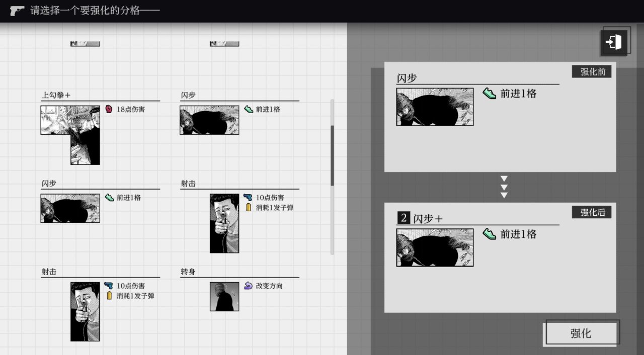Click the purple turn-arrow icon beside 改变方向
The width and height of the screenshot is (644, 355).
pyautogui.click(x=248, y=286)
